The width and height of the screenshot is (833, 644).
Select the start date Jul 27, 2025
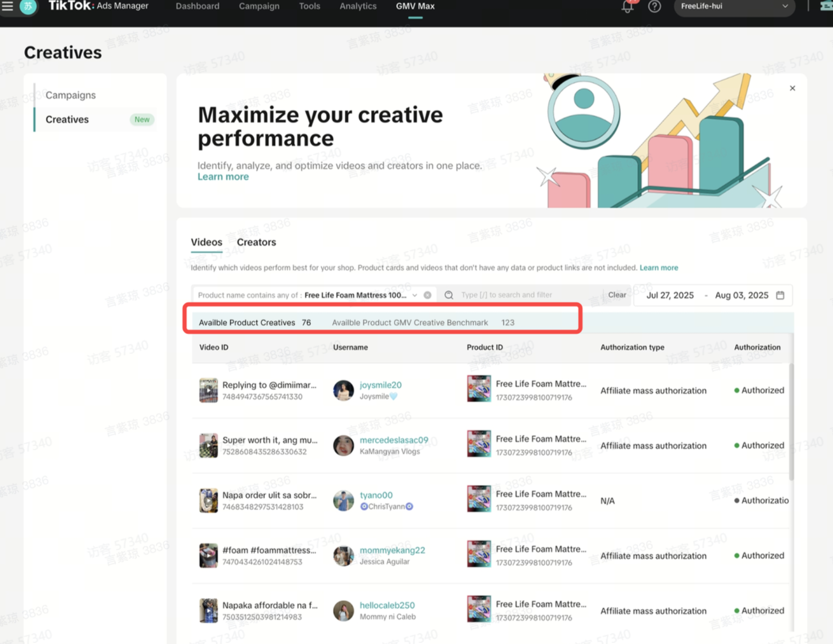[670, 295]
